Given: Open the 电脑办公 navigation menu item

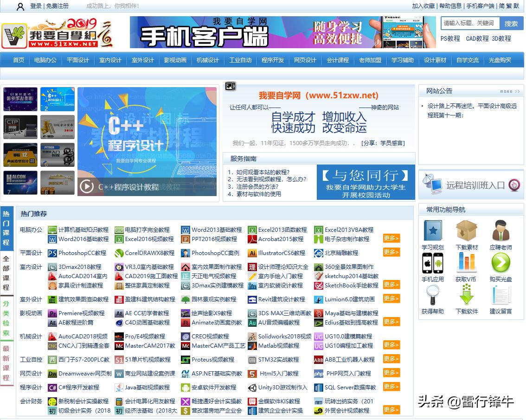Looking at the screenshot, I should pos(45,60).
